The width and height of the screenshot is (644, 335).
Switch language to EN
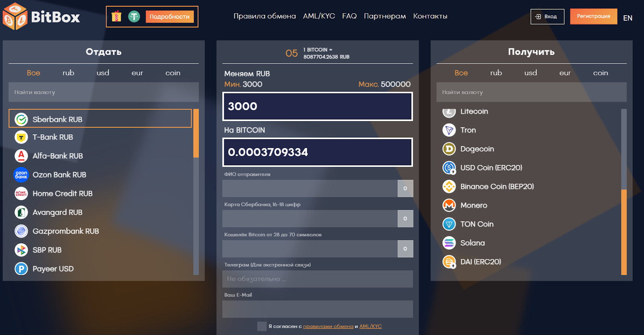627,18
